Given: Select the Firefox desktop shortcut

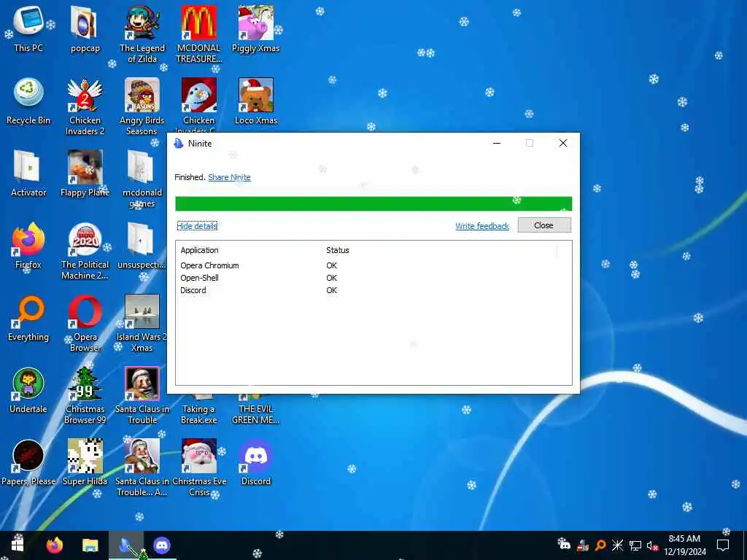Looking at the screenshot, I should pyautogui.click(x=28, y=246).
